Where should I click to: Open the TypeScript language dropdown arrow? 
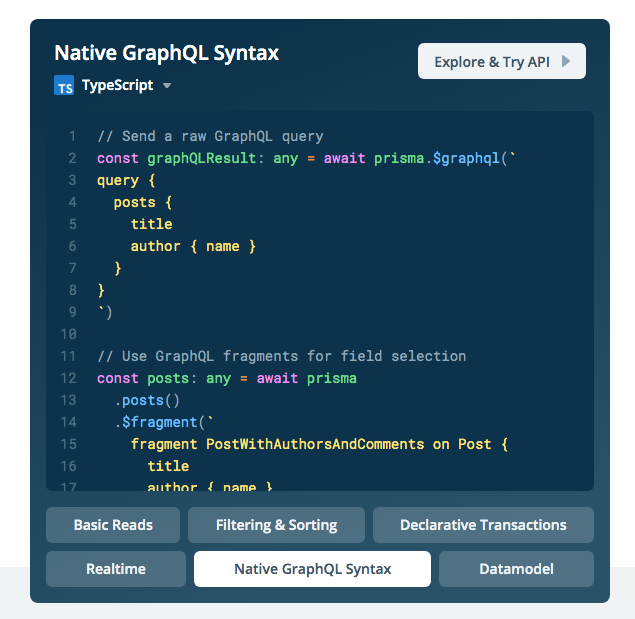tap(167, 85)
